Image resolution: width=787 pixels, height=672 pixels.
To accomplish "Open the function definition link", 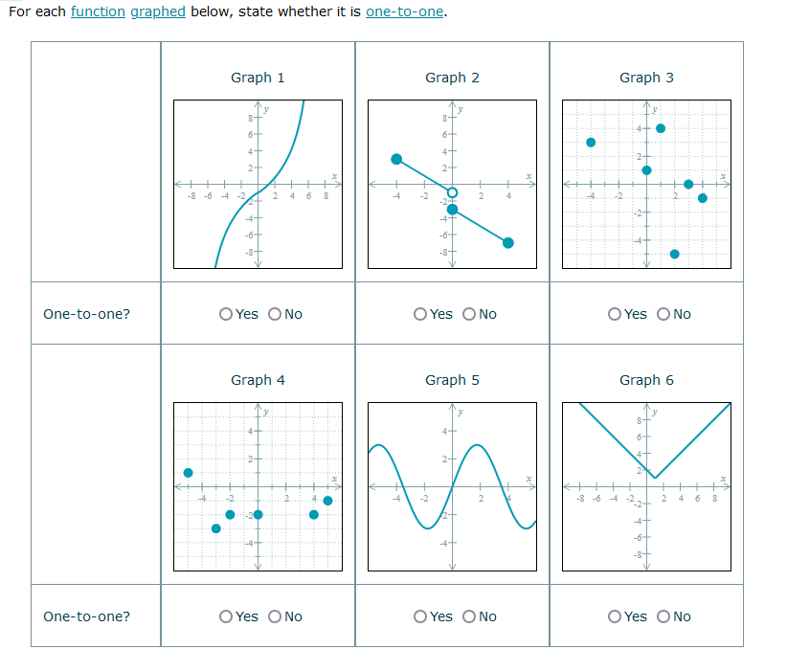I will (x=99, y=11).
